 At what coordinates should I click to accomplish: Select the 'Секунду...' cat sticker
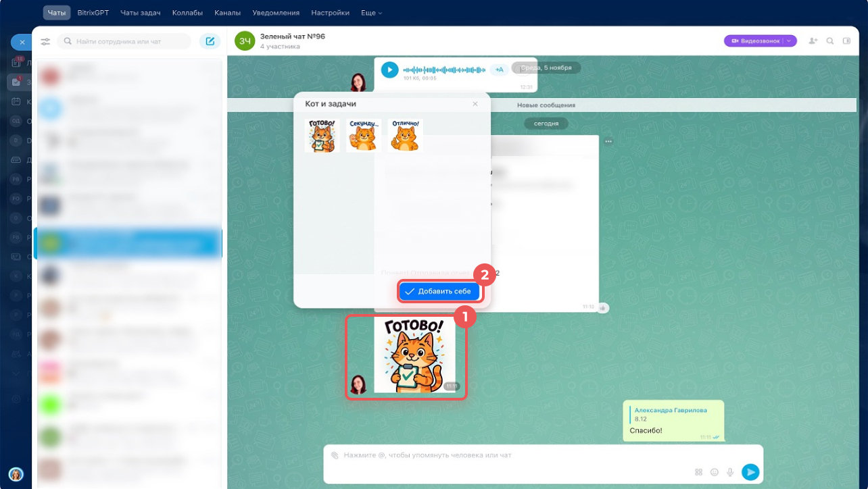pos(364,135)
